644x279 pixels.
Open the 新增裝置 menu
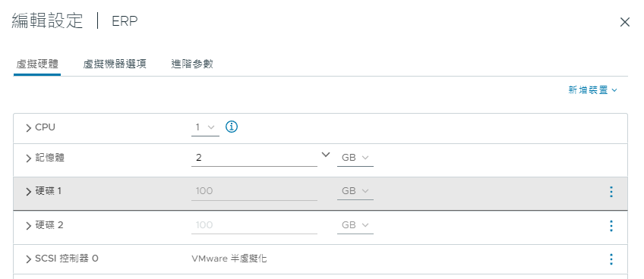click(592, 90)
